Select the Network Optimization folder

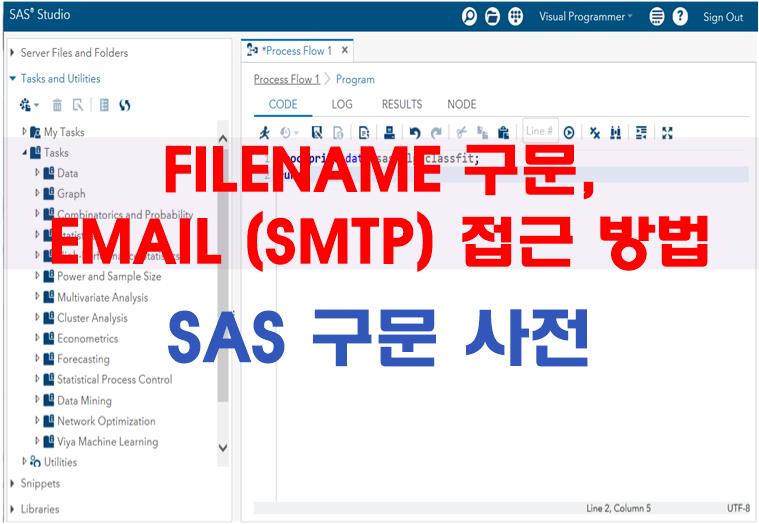(x=106, y=421)
